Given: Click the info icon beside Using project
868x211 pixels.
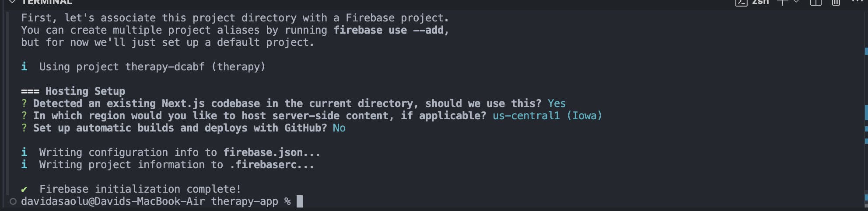Looking at the screenshot, I should pos(24,66).
